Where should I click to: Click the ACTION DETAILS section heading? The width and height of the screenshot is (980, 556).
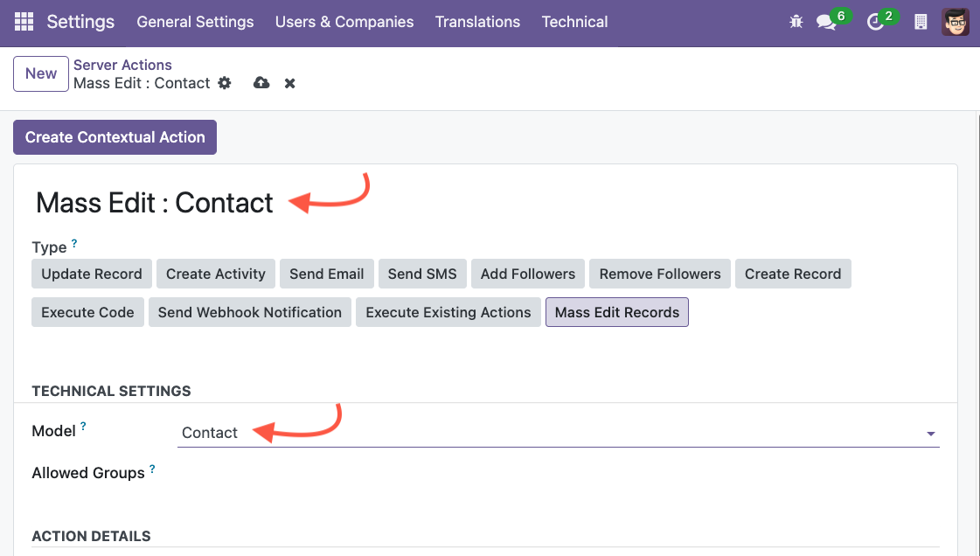point(91,537)
